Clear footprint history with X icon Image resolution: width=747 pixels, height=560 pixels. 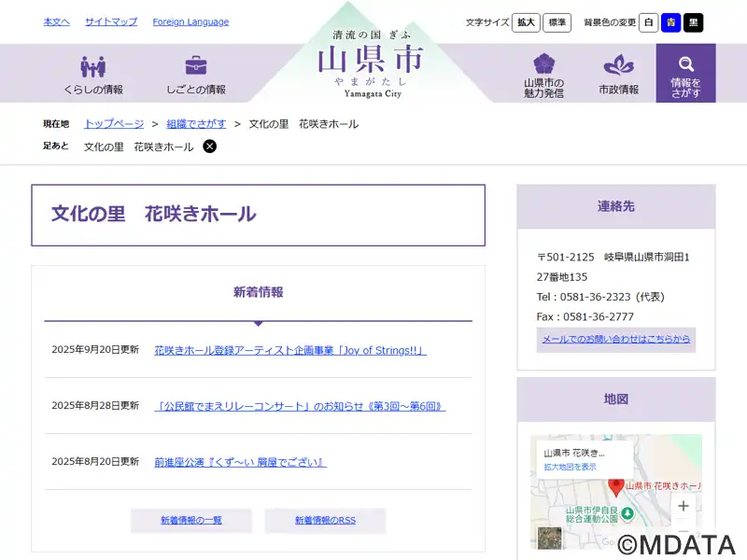coord(210,147)
